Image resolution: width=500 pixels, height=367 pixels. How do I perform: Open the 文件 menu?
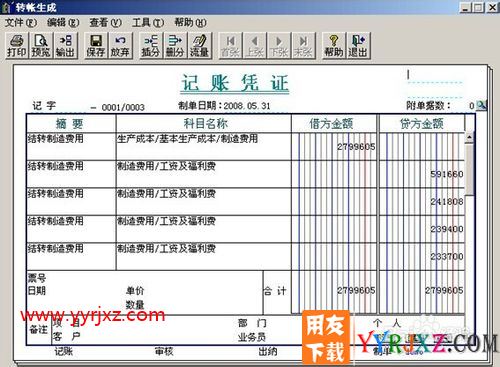coord(21,23)
